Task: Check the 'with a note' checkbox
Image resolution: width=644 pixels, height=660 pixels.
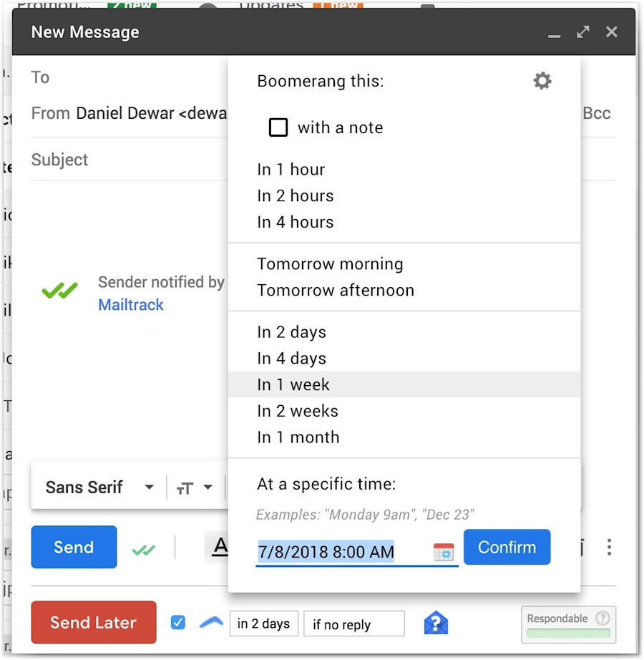Action: pyautogui.click(x=278, y=127)
